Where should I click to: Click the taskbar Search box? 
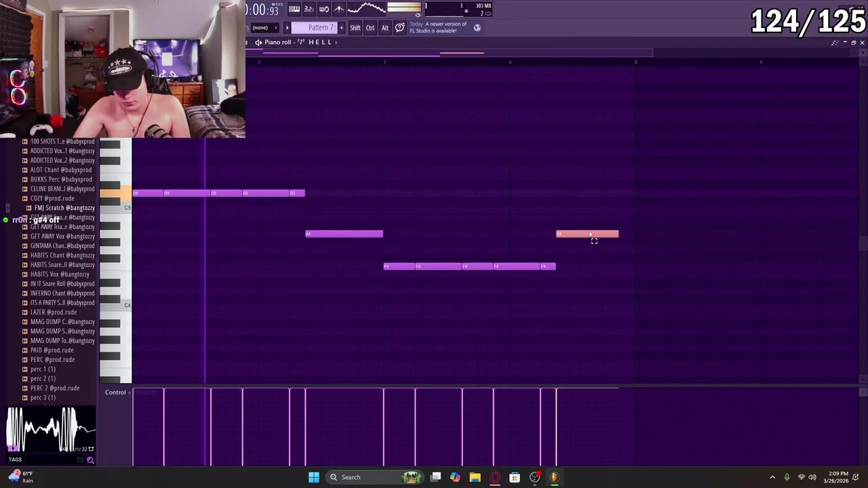click(x=374, y=477)
